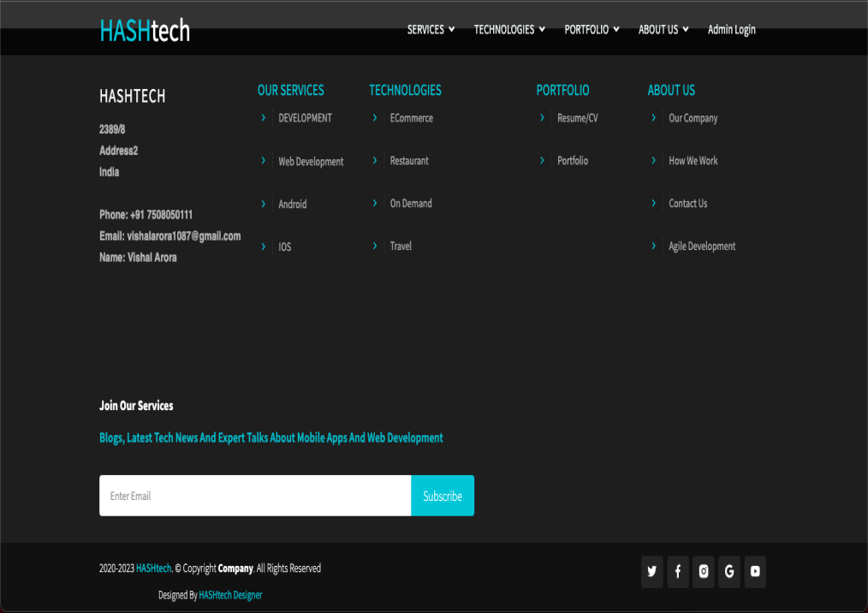Open the YouTube social icon
This screenshot has height=613, width=868.
755,572
